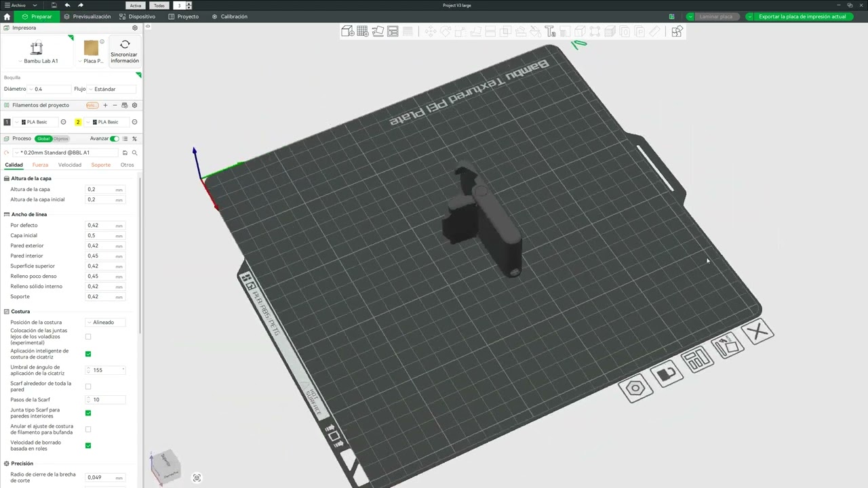The height and width of the screenshot is (488, 868).
Task: Toggle Junta tipo Scarf para paredes interiores
Action: click(88, 413)
